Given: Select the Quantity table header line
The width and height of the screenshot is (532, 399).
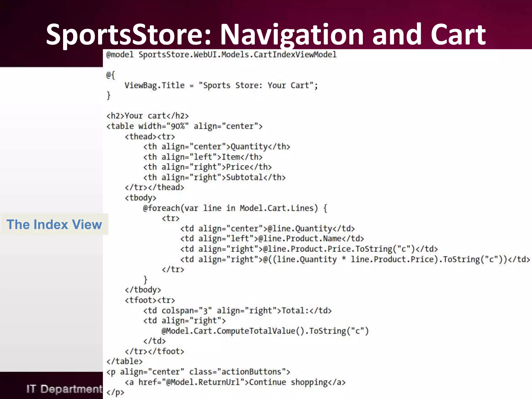Looking at the screenshot, I should coord(217,147).
